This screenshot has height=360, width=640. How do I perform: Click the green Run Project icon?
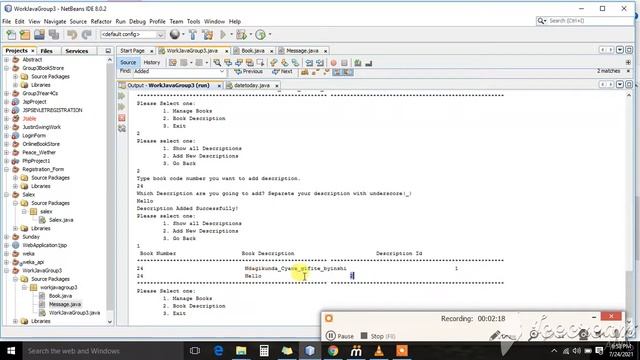(x=223, y=35)
